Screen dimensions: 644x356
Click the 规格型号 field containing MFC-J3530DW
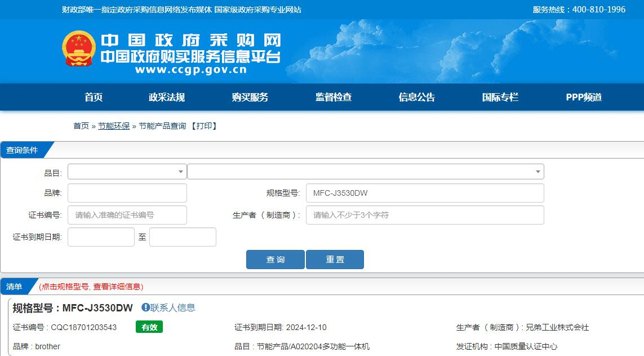coord(425,193)
